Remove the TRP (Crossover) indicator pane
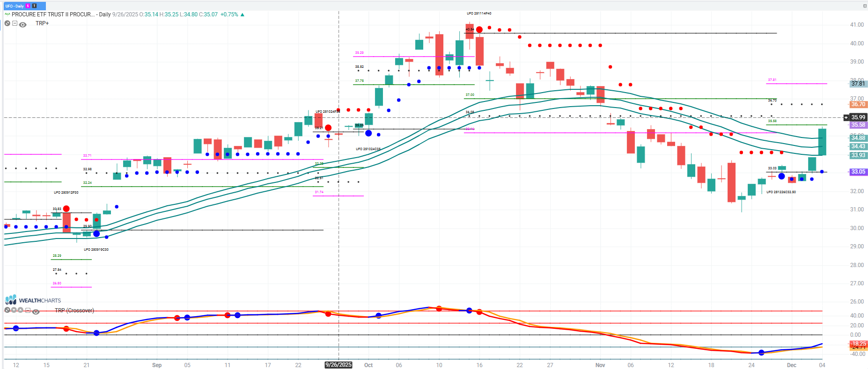 (x=7, y=310)
